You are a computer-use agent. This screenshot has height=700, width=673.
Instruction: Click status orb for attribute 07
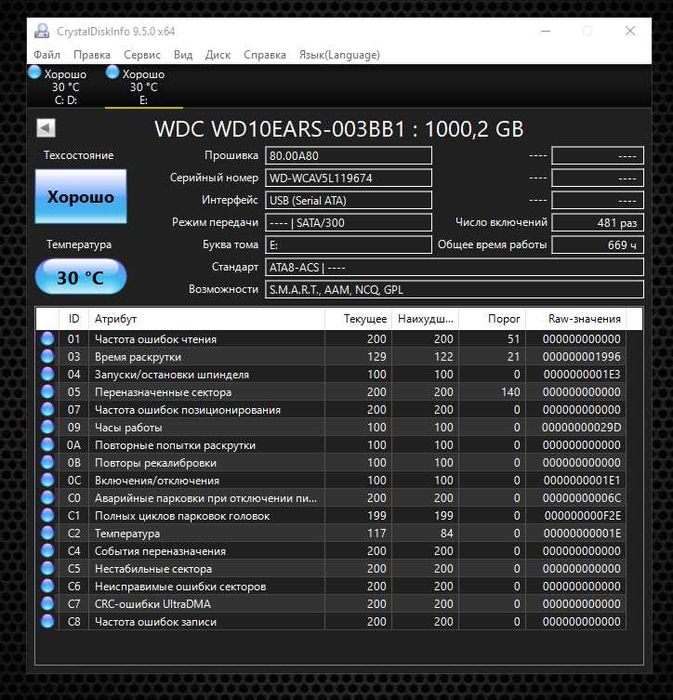pos(47,409)
